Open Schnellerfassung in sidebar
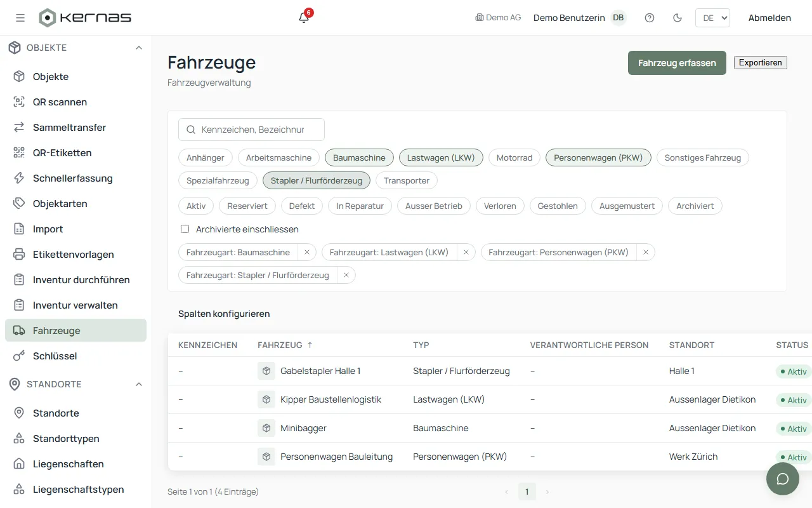The height and width of the screenshot is (508, 812). [75, 178]
